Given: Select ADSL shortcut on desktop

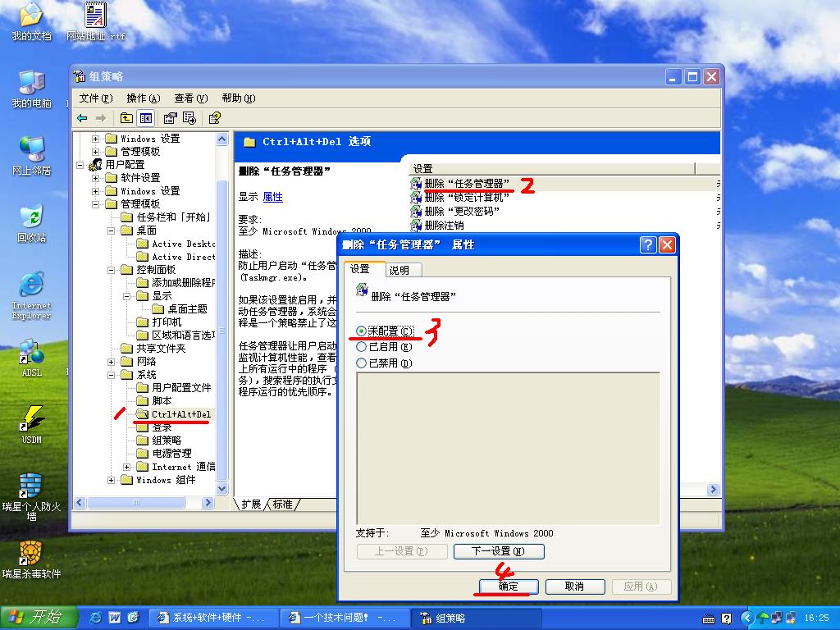Looking at the screenshot, I should 31,358.
